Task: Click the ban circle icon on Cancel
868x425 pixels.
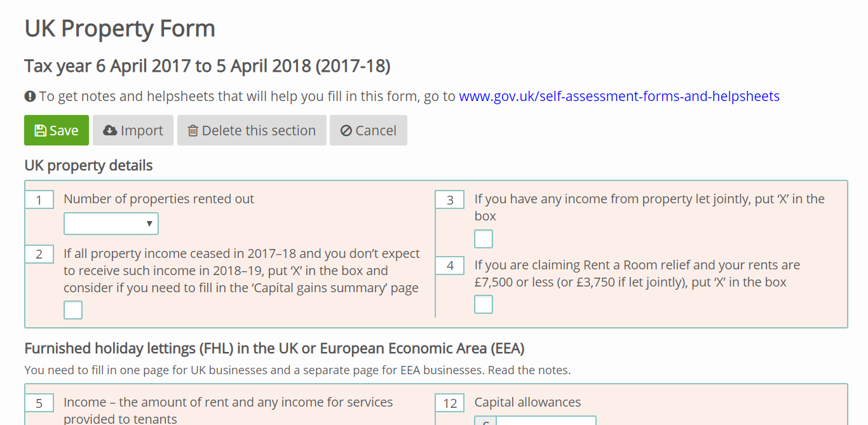Action: tap(346, 131)
